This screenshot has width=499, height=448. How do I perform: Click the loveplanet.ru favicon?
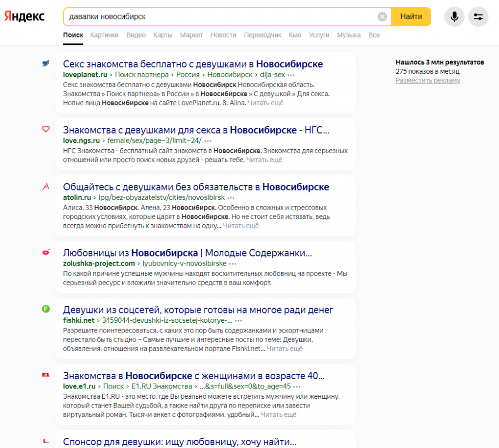point(46,63)
